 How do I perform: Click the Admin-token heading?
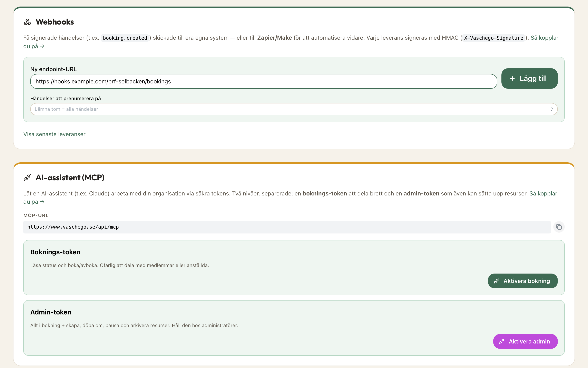coord(51,312)
